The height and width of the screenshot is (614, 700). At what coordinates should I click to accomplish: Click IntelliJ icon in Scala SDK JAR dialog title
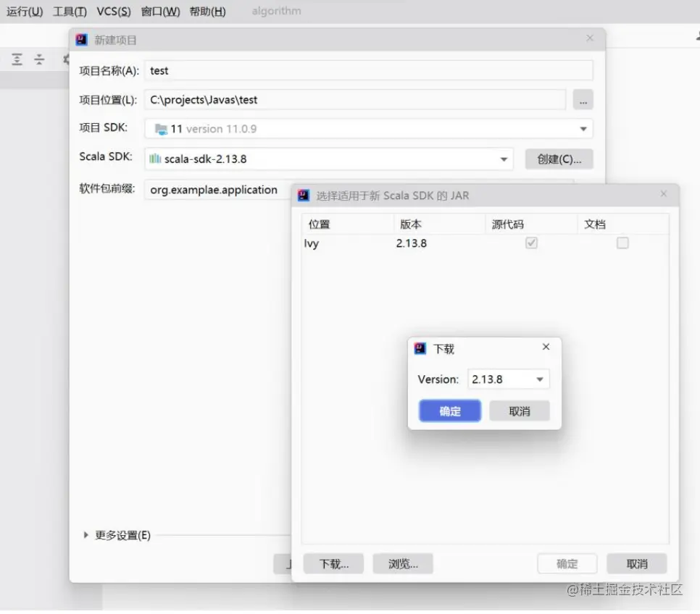tap(304, 195)
